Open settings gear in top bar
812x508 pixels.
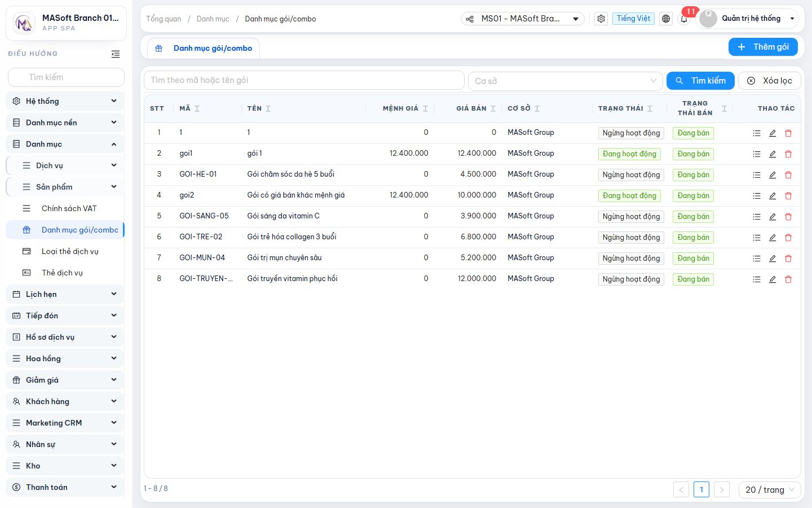click(601, 19)
